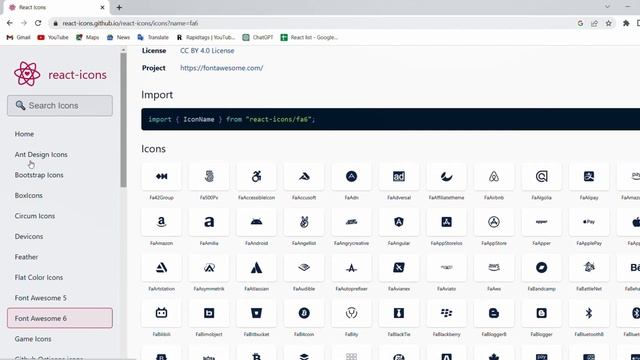The width and height of the screenshot is (640, 360).
Task: Click the FaAdversal ad icon
Action: [399, 176]
